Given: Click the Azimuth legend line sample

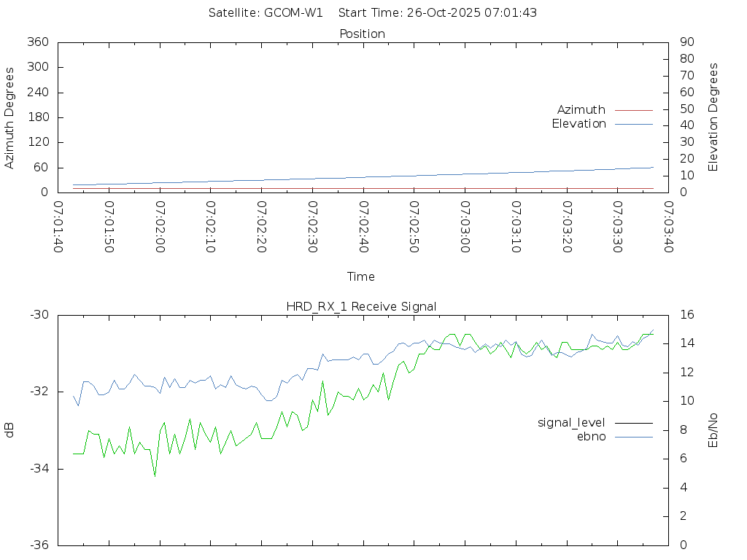Looking at the screenshot, I should (633, 110).
